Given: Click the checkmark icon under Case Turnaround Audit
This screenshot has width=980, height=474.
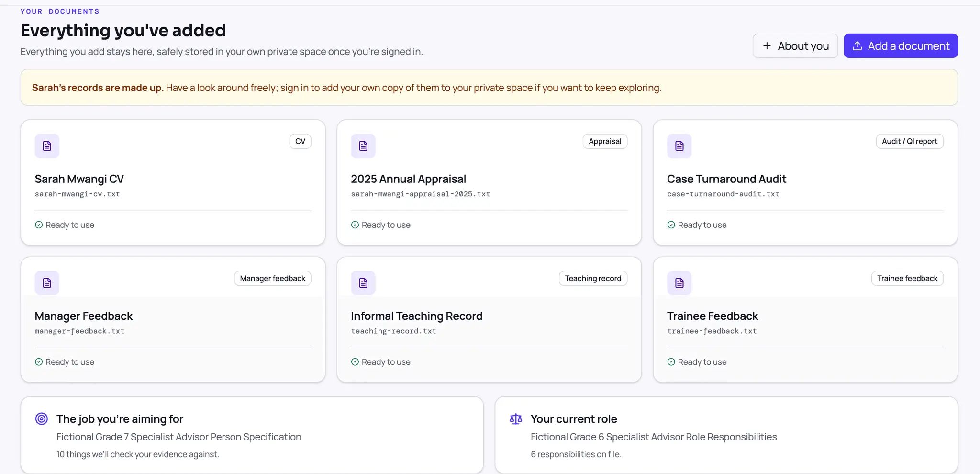Looking at the screenshot, I should [671, 225].
